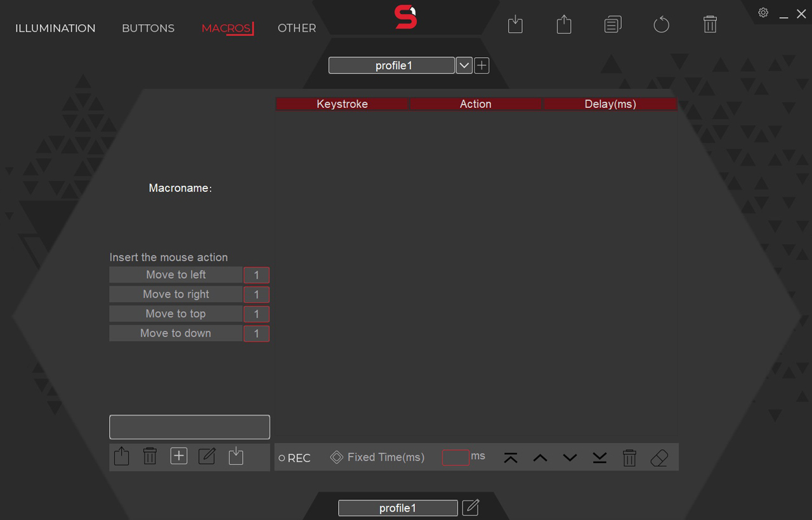Click the export profile icon
812x520 pixels.
click(x=563, y=24)
